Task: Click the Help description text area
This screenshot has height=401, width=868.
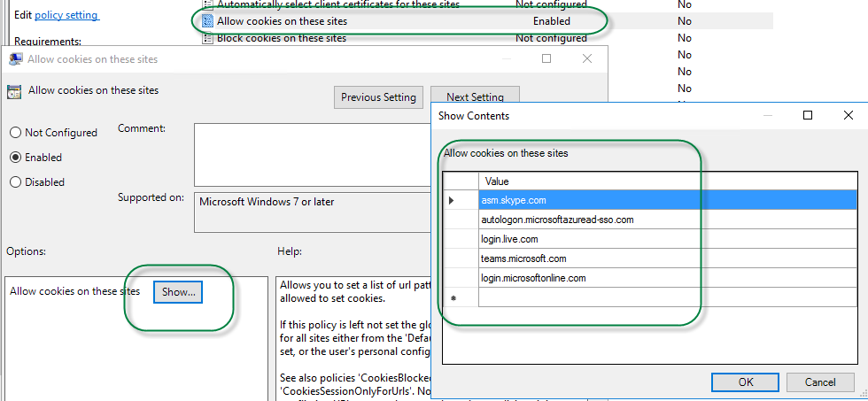Action: tap(353, 338)
